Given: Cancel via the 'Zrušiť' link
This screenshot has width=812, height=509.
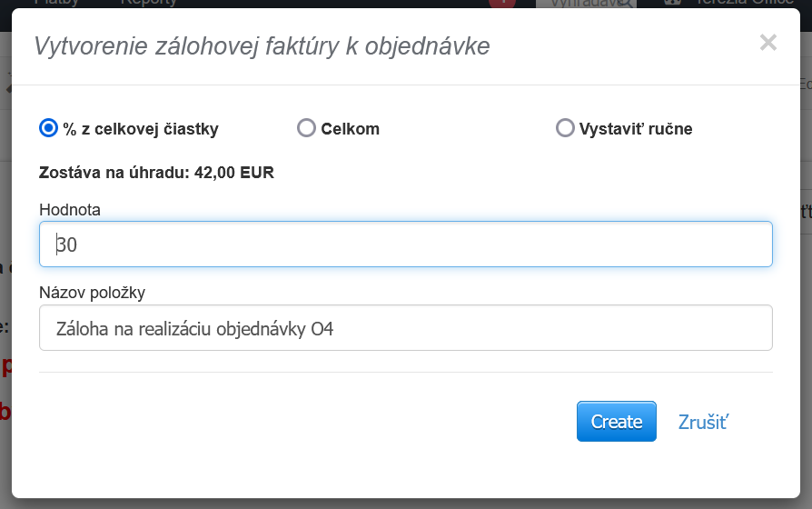Looking at the screenshot, I should [x=703, y=422].
